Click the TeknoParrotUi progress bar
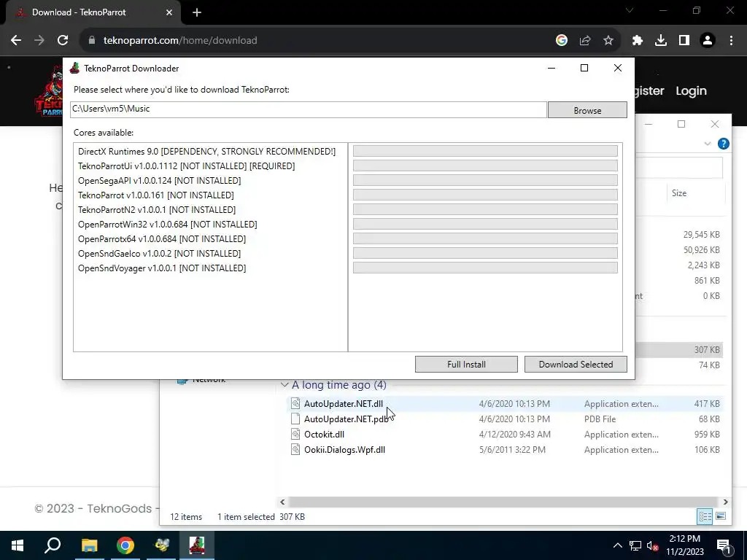 tap(485, 166)
